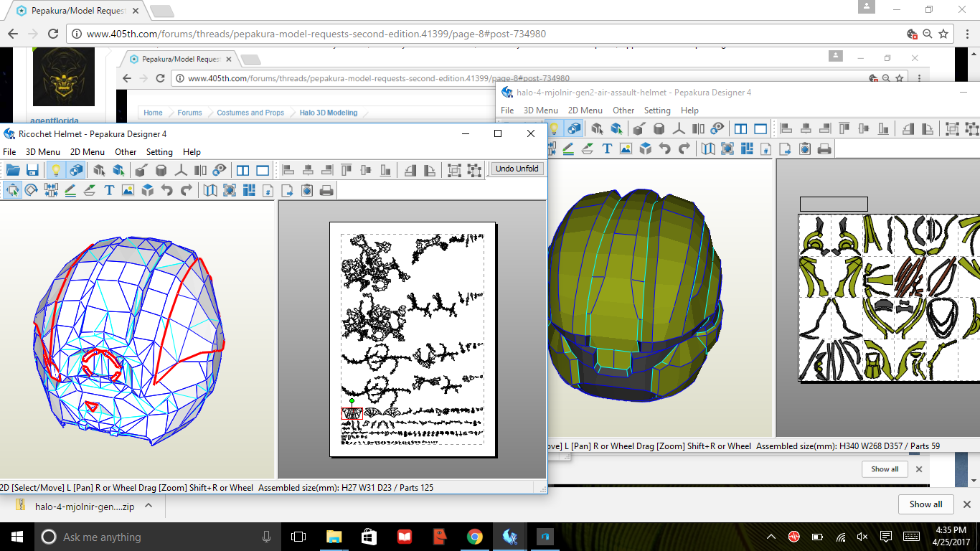Image resolution: width=980 pixels, height=551 pixels.
Task: Select the move/select part tool, Ricochet Helmet
Action: (x=13, y=190)
